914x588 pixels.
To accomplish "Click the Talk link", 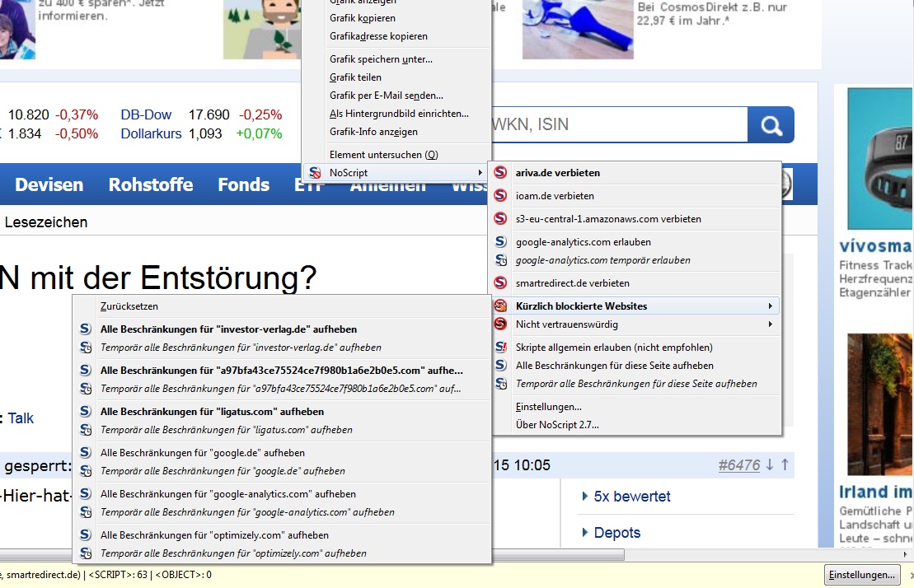I will click(x=21, y=418).
